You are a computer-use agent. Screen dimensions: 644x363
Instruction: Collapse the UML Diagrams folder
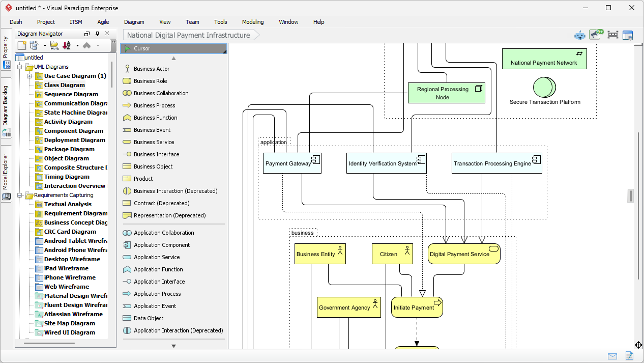point(20,67)
